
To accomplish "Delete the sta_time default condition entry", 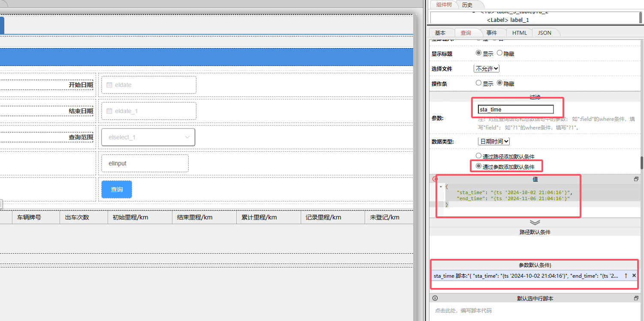I will pos(634,276).
